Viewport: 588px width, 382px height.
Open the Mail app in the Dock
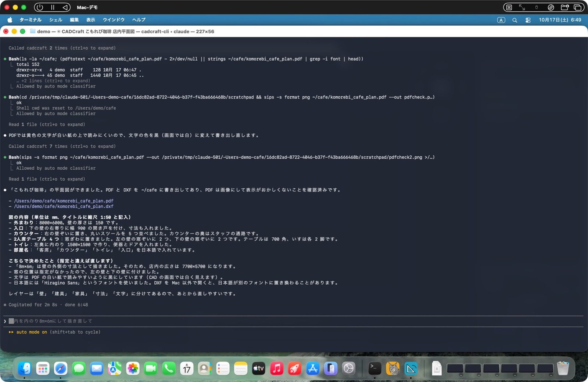pos(97,368)
